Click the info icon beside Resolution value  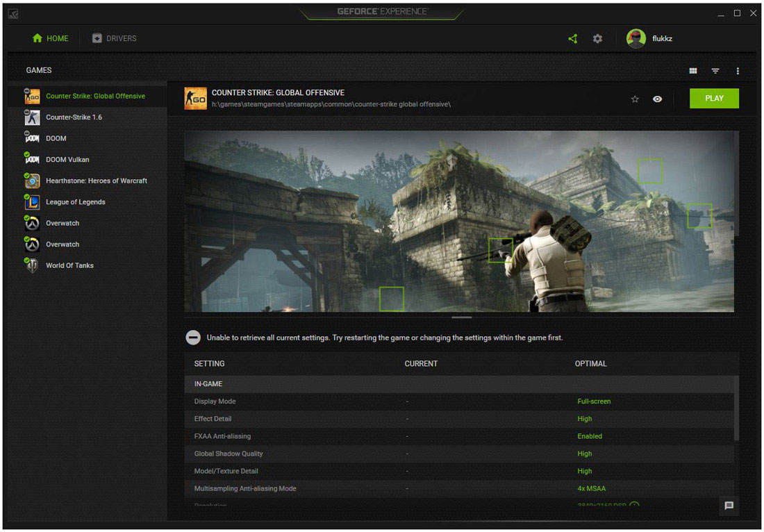coord(634,506)
